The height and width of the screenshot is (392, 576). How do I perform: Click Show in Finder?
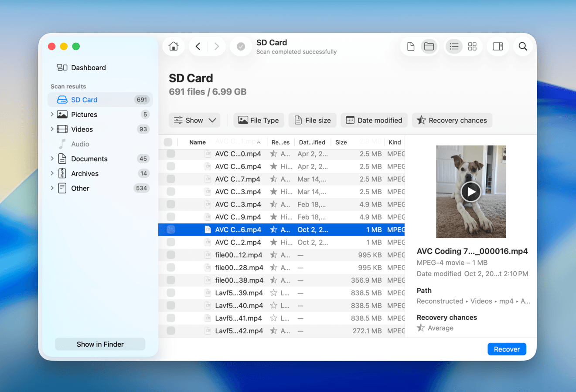point(100,344)
